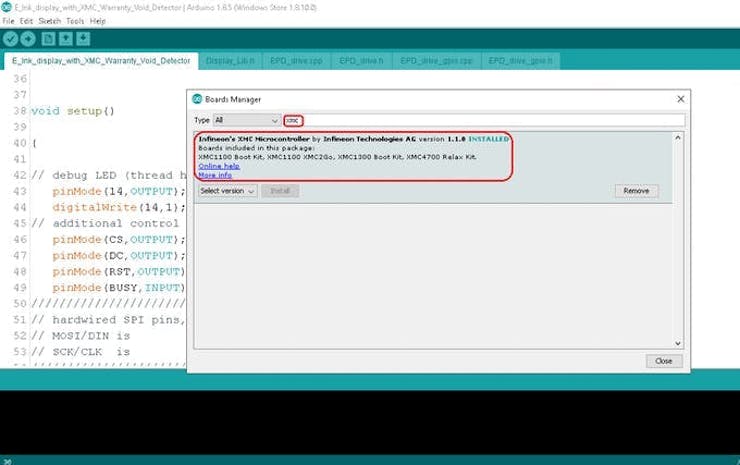The width and height of the screenshot is (740, 465).
Task: Open the Type All dropdown
Action: [x=247, y=120]
